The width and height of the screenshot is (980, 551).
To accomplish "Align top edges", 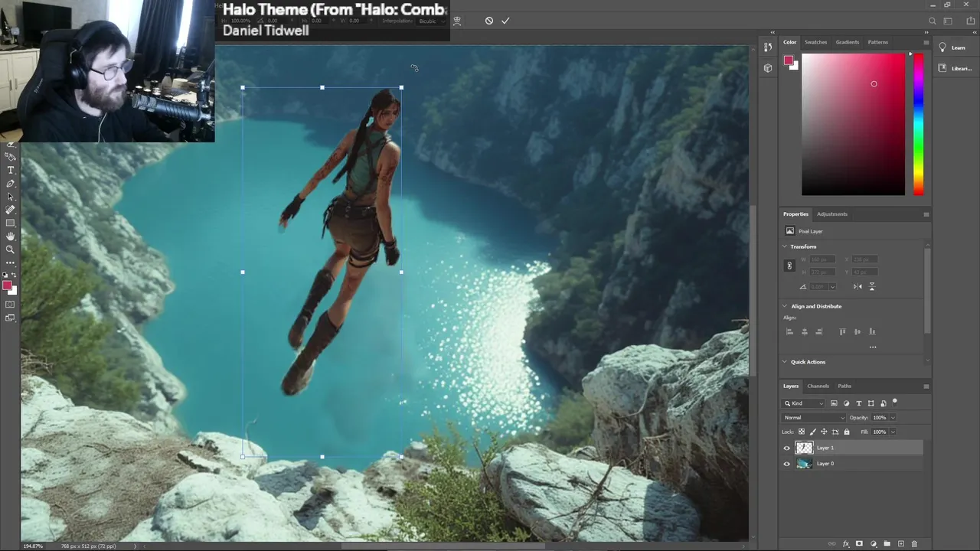I will pyautogui.click(x=842, y=331).
